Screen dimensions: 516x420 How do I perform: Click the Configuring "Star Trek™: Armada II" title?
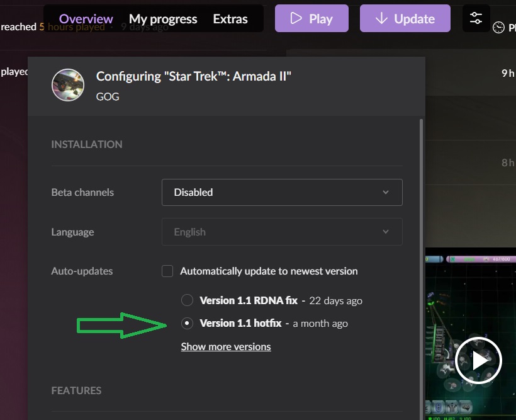pyautogui.click(x=194, y=76)
